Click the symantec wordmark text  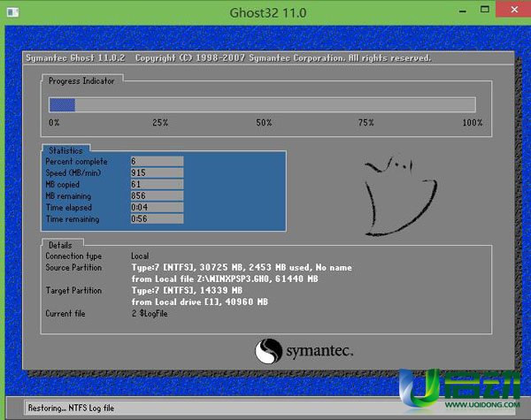point(319,351)
